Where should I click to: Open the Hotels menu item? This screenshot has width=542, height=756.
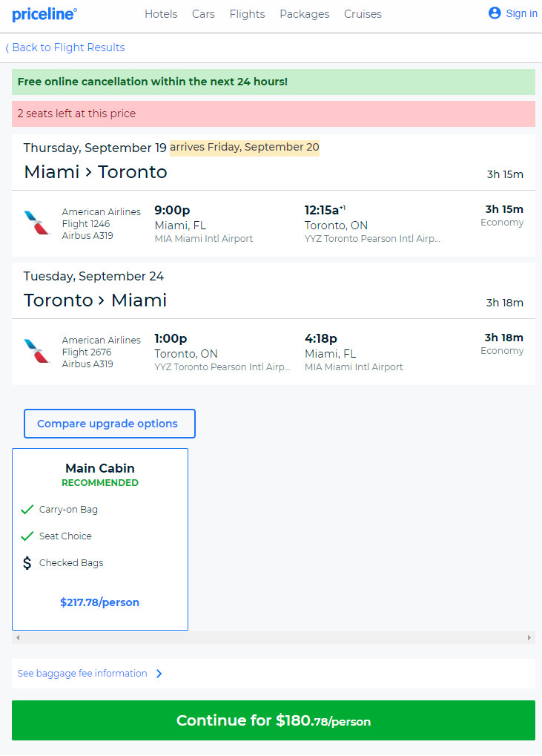coord(161,14)
